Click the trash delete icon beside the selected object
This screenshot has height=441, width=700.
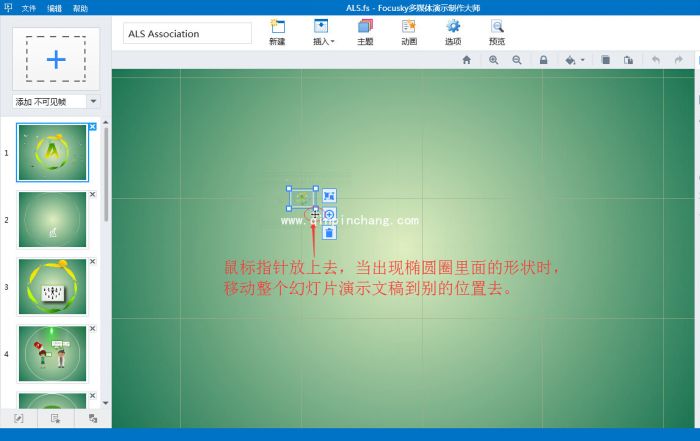329,233
